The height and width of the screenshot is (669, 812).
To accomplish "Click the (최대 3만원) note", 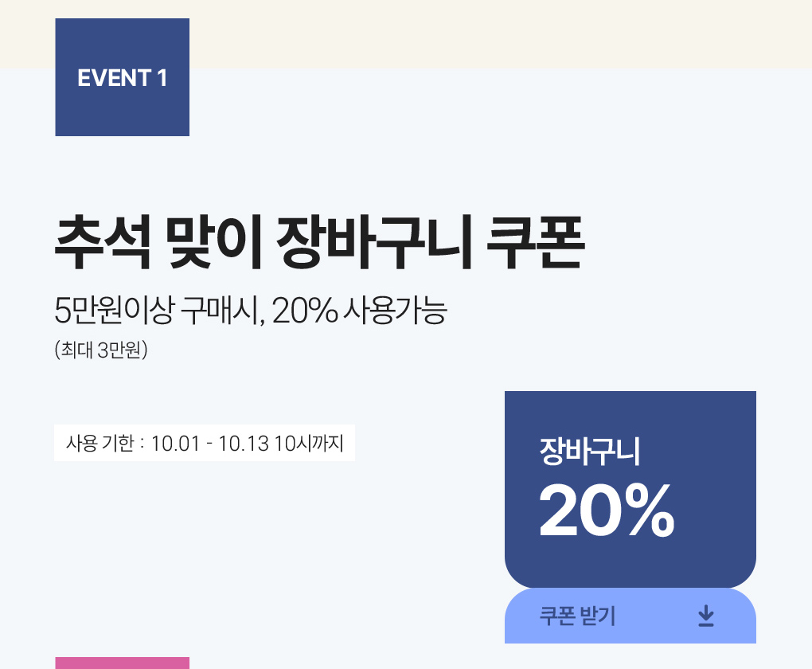I will [101, 350].
